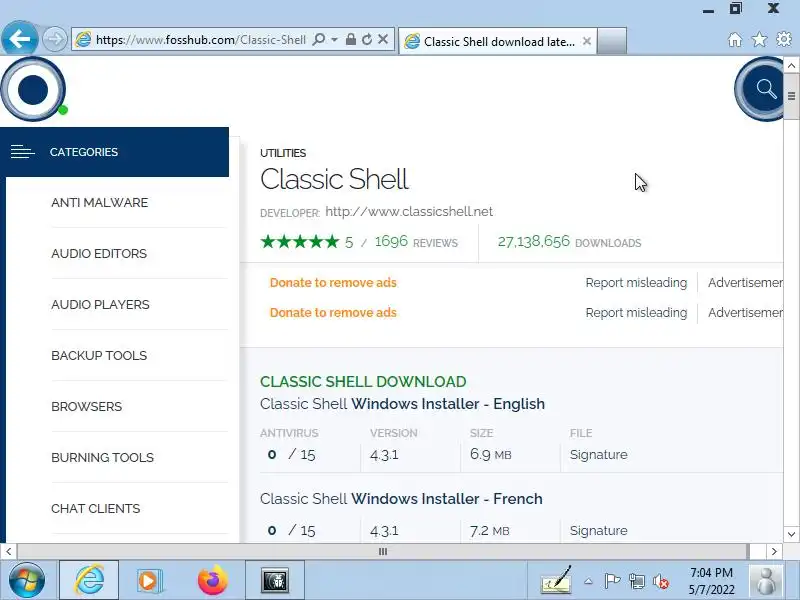Image resolution: width=800 pixels, height=600 pixels.
Task: Click the 27,138,656 downloads count
Action: click(534, 241)
